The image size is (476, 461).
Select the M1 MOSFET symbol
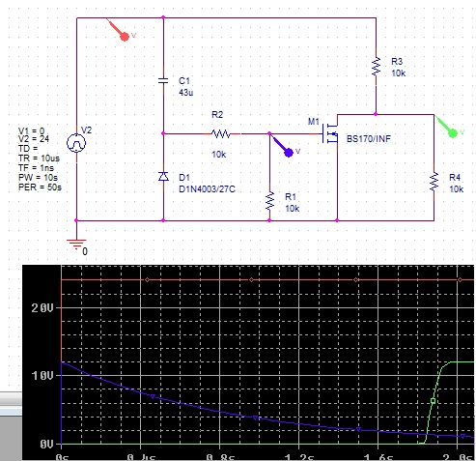[x=330, y=133]
